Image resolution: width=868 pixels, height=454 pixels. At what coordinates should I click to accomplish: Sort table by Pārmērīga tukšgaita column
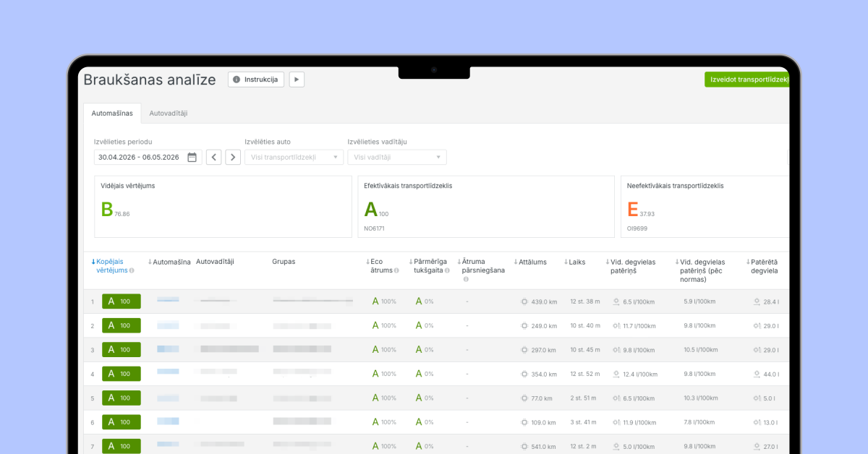tap(428, 266)
